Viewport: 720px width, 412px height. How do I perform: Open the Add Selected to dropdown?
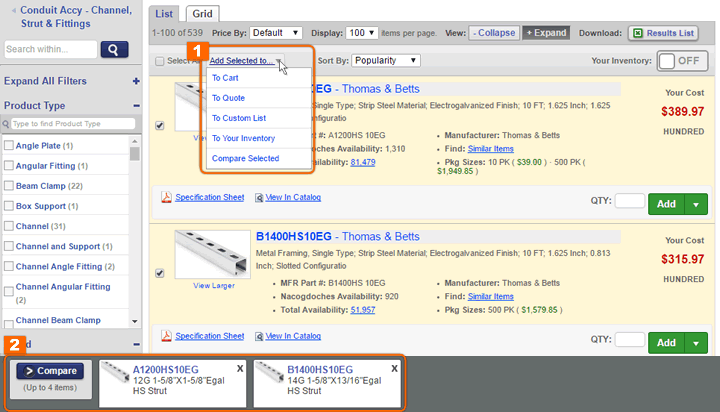click(245, 61)
